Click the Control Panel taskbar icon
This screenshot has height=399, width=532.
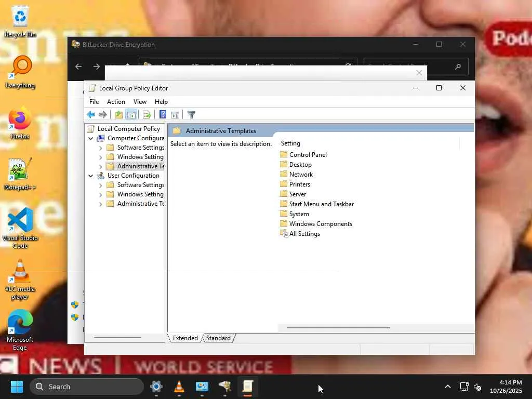click(202, 387)
